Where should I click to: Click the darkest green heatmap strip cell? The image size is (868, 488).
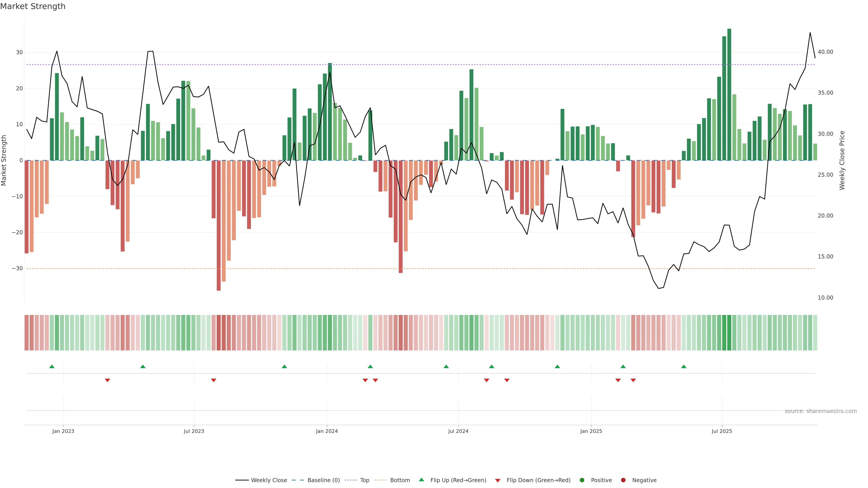click(x=729, y=332)
